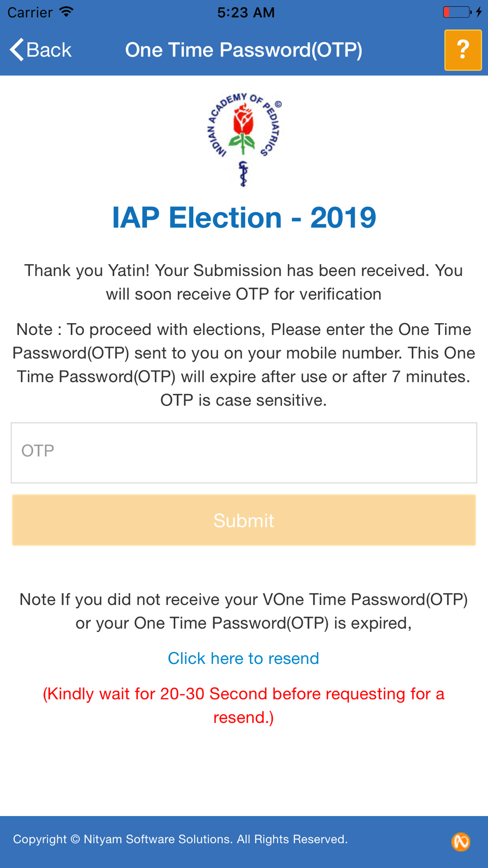488x868 pixels.
Task: Tap the orange question mark help icon
Action: coord(463,50)
